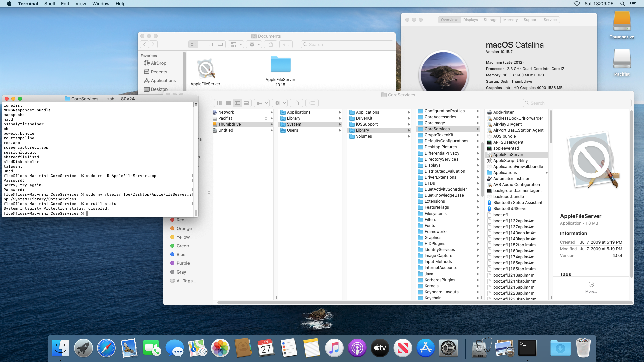The width and height of the screenshot is (644, 362).
Task: Open Contacts book icon in the Dock
Action: pos(243,348)
